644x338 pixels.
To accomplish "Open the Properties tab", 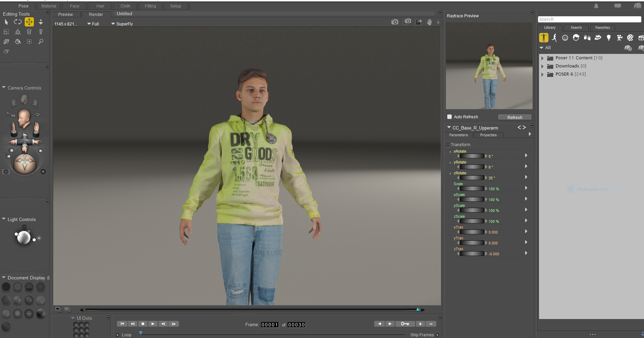I will [x=488, y=135].
